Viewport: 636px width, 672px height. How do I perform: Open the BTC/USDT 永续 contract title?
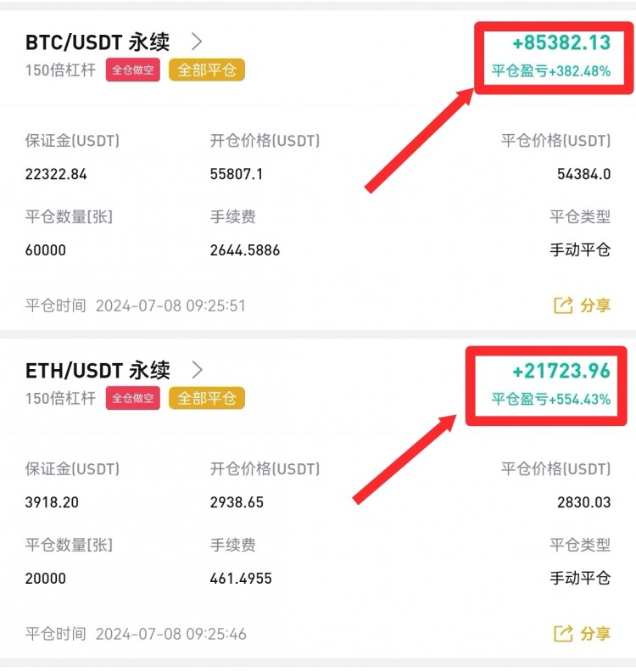point(98,42)
